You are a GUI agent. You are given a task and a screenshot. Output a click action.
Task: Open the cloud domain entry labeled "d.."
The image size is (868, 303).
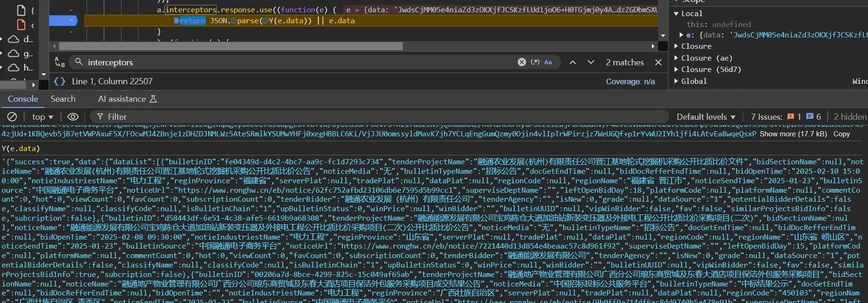coord(21,39)
